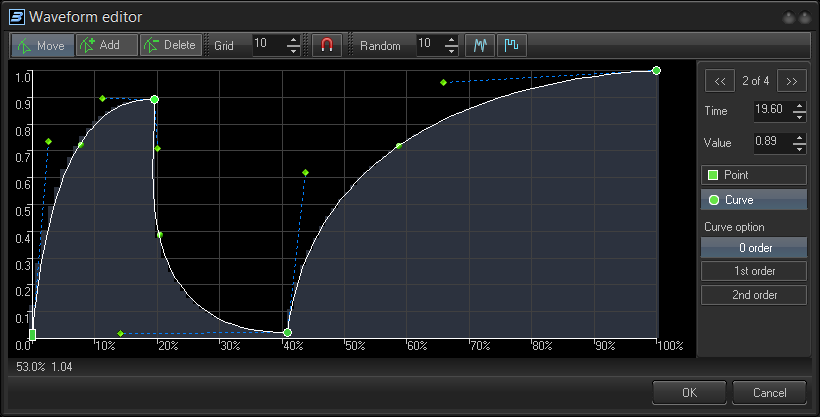Viewport: 820px width, 417px height.
Task: Increase the Grid value with up arrow
Action: tap(293, 40)
